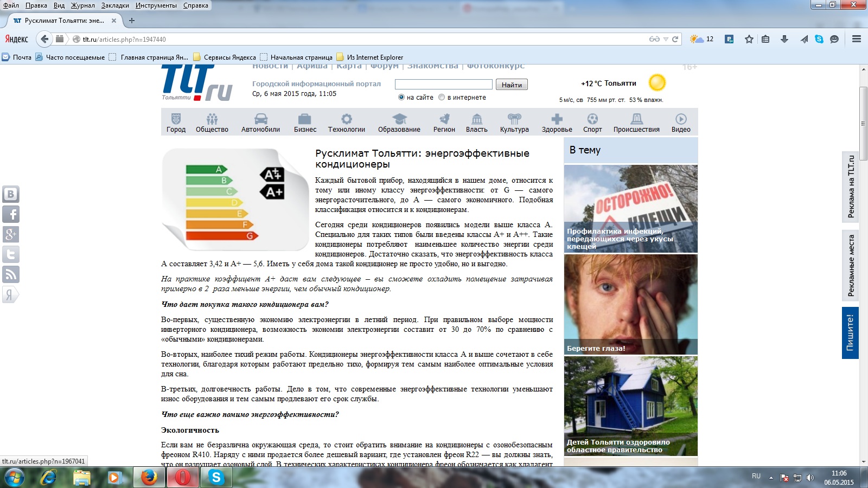Click the Skype toolbar extension icon

coord(819,39)
